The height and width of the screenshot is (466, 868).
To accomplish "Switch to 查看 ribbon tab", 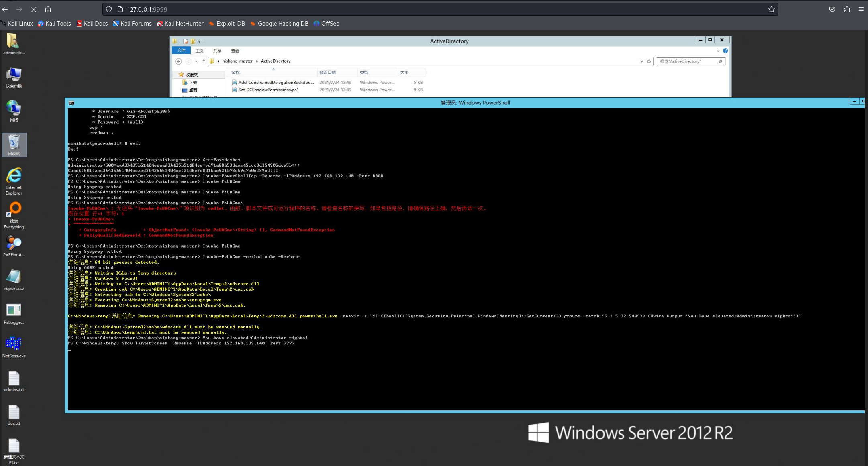I will pos(235,51).
